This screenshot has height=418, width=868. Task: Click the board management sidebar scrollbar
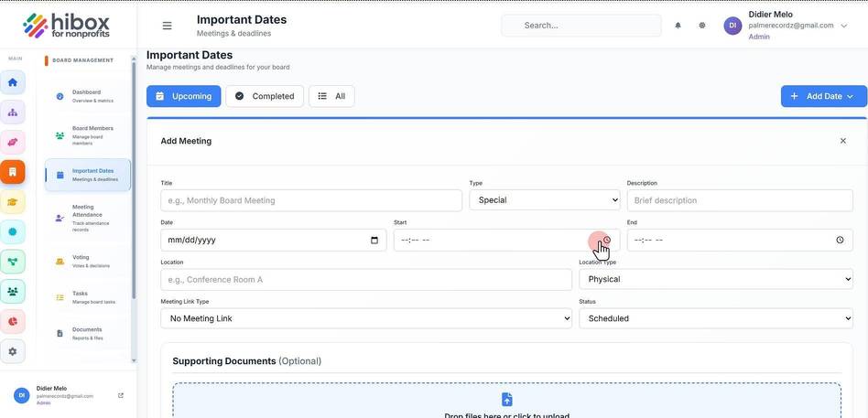click(134, 179)
